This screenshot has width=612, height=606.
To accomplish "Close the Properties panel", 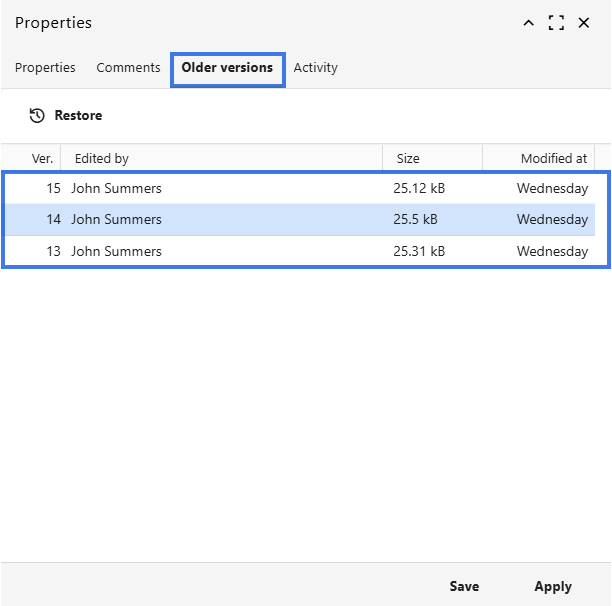I will click(584, 23).
